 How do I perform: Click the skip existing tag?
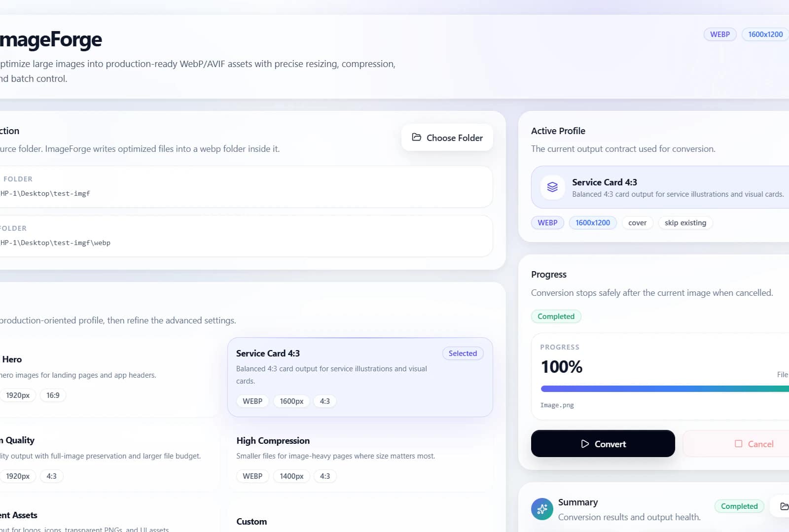point(685,223)
